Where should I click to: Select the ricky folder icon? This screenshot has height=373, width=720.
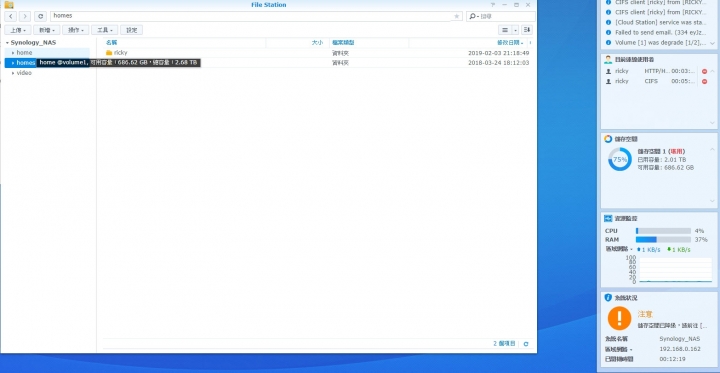click(x=109, y=53)
